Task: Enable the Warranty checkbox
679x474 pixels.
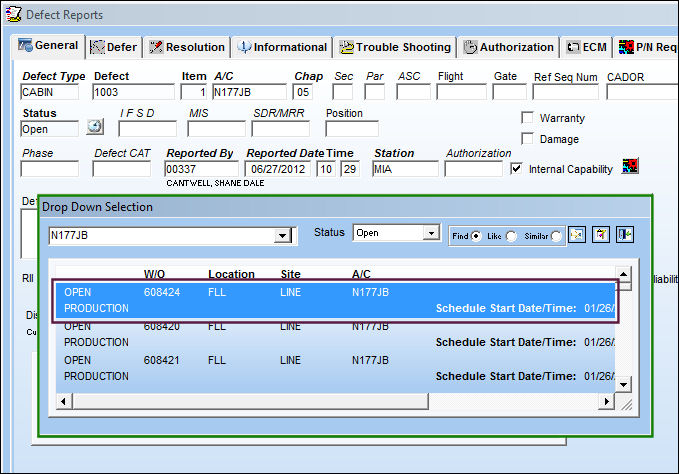Action: (527, 117)
